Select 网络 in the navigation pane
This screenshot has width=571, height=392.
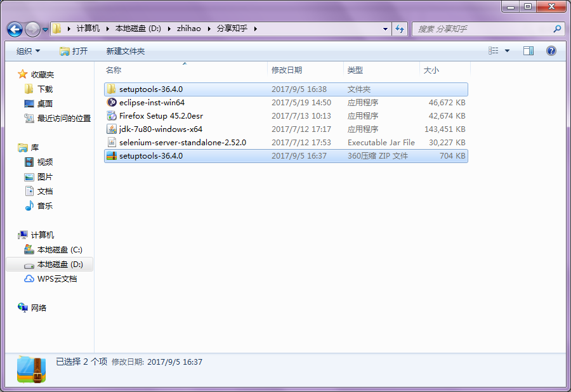39,308
